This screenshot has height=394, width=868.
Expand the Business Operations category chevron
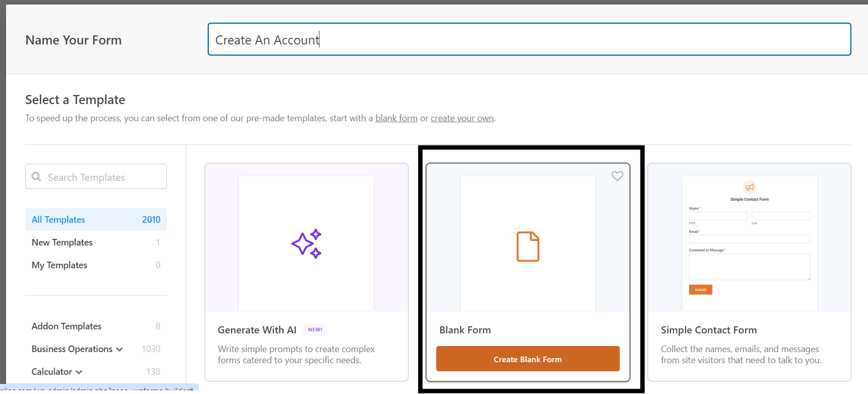coord(119,350)
